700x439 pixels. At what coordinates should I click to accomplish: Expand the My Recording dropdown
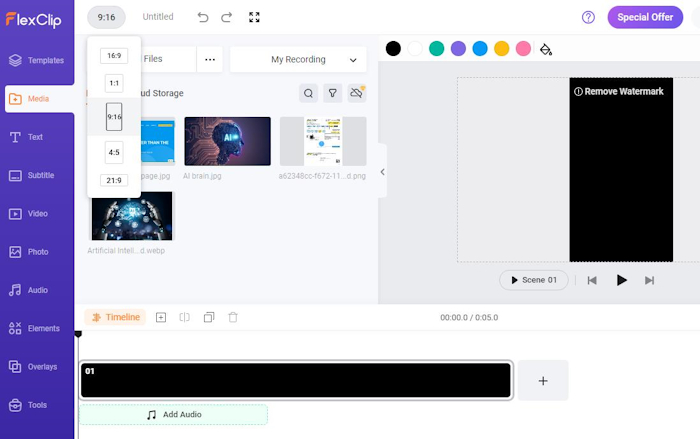coord(298,59)
